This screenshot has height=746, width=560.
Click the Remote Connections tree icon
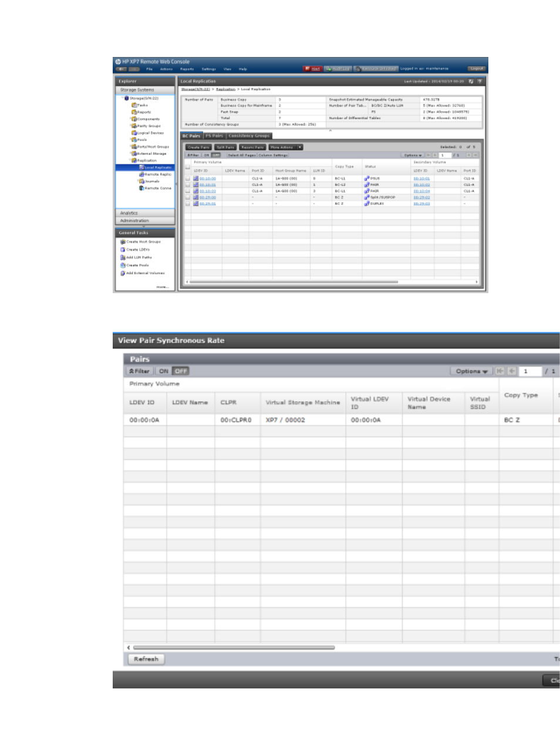(x=141, y=188)
